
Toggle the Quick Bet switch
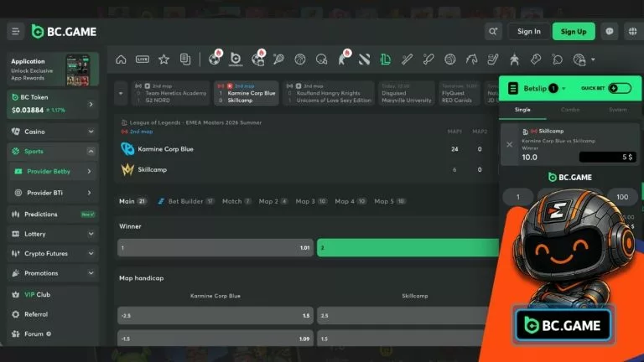pyautogui.click(x=620, y=88)
